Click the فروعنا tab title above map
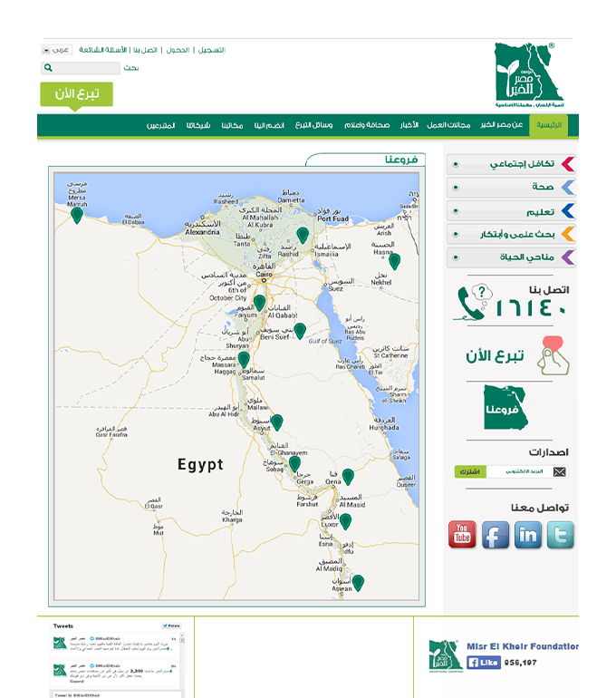Viewport: 616px width, 698px height. click(x=401, y=160)
